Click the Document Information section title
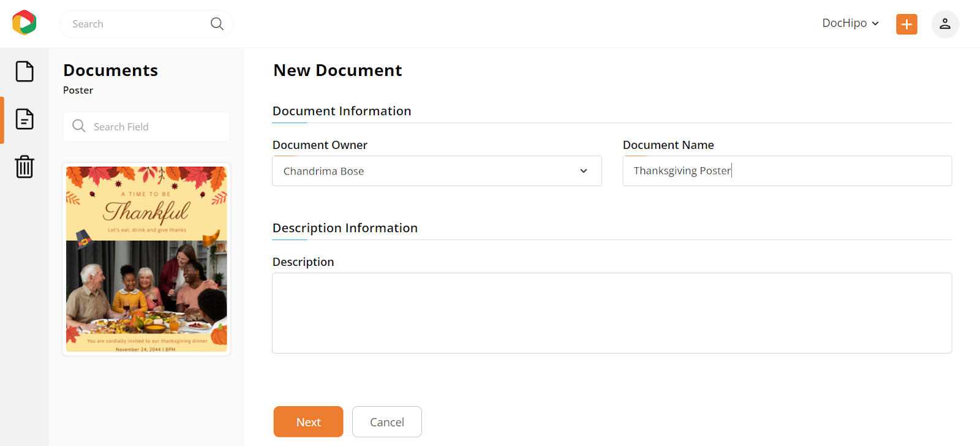 (x=342, y=111)
